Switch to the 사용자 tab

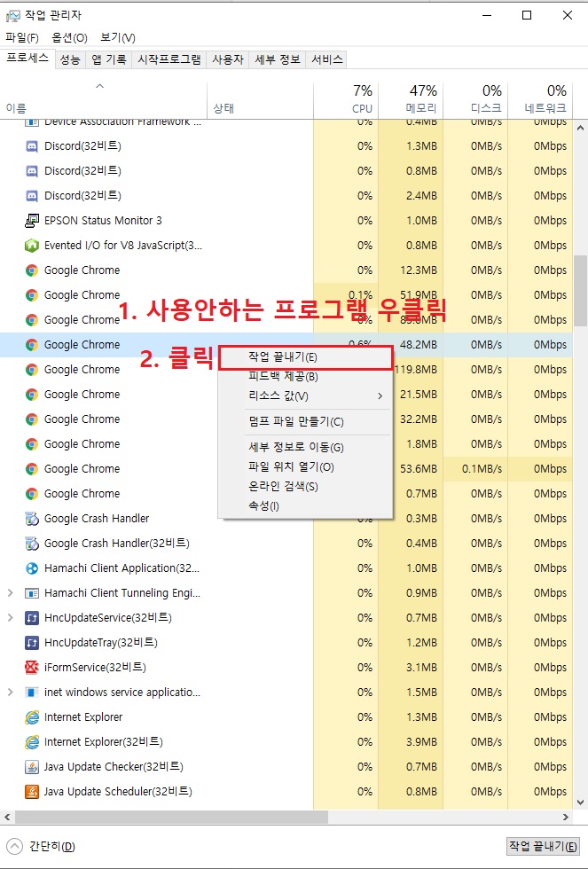point(228,59)
